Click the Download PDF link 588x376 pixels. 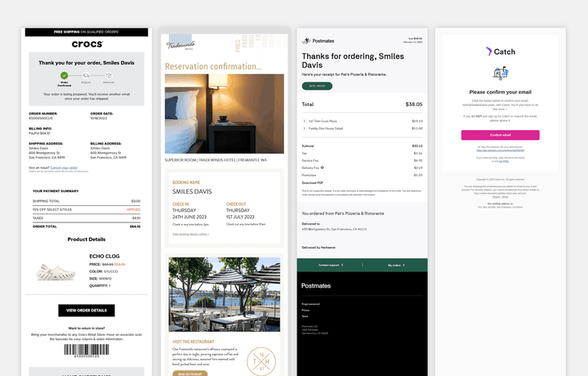[314, 182]
